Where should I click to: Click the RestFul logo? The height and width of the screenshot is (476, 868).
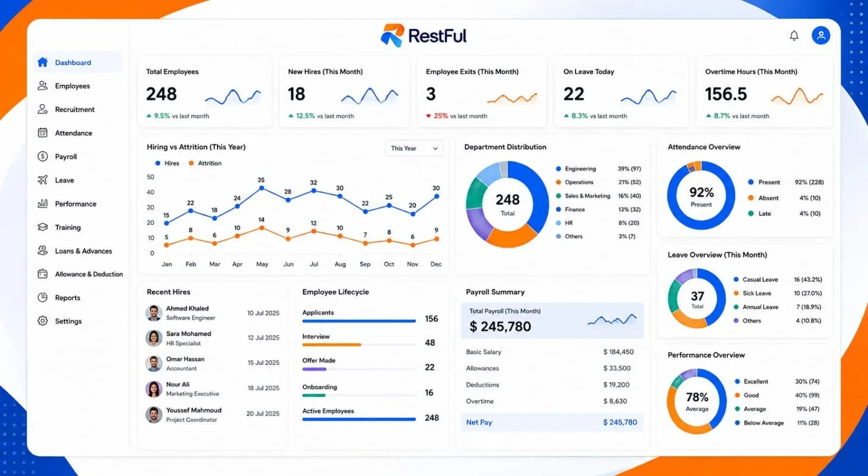424,35
